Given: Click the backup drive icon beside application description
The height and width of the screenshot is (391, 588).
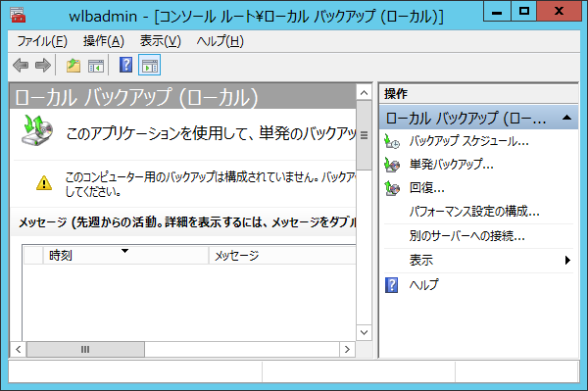Looking at the screenshot, I should 37,130.
